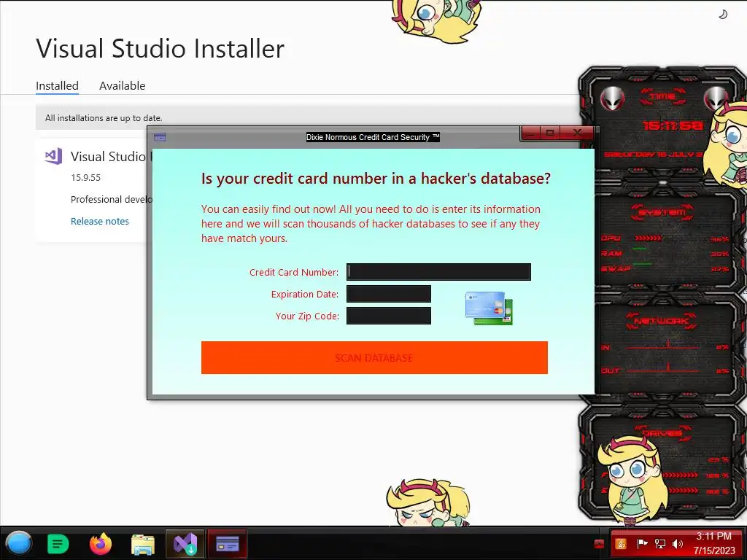Click the SCAN DATABASE button

click(374, 357)
